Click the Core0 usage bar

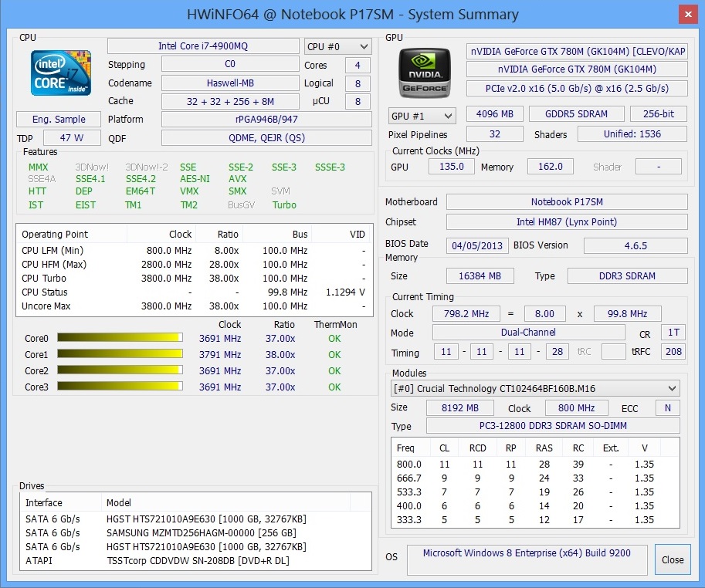click(x=120, y=338)
